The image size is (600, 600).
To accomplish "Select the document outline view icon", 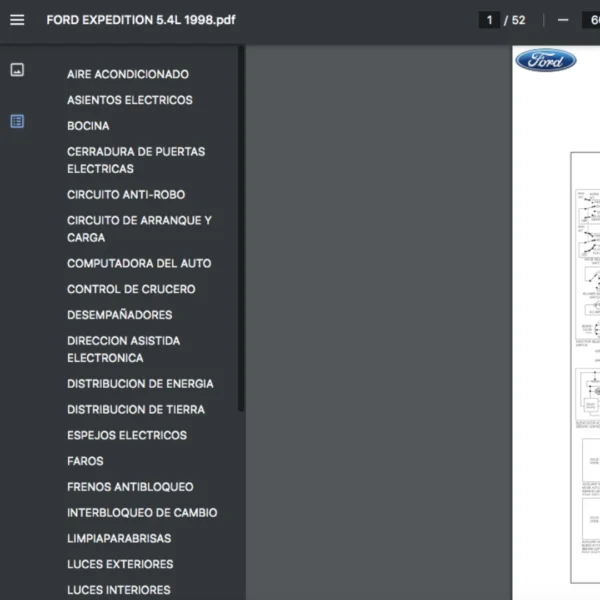I will 17,121.
